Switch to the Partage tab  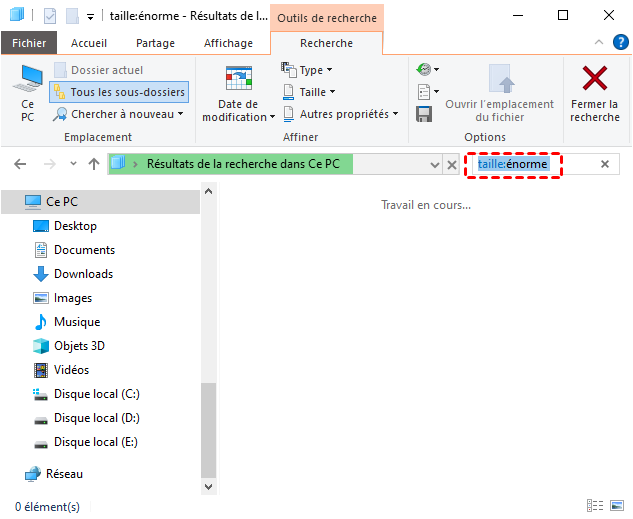pyautogui.click(x=155, y=43)
